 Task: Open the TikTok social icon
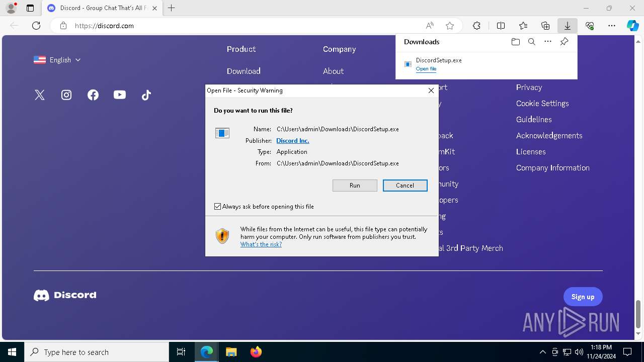pyautogui.click(x=146, y=95)
